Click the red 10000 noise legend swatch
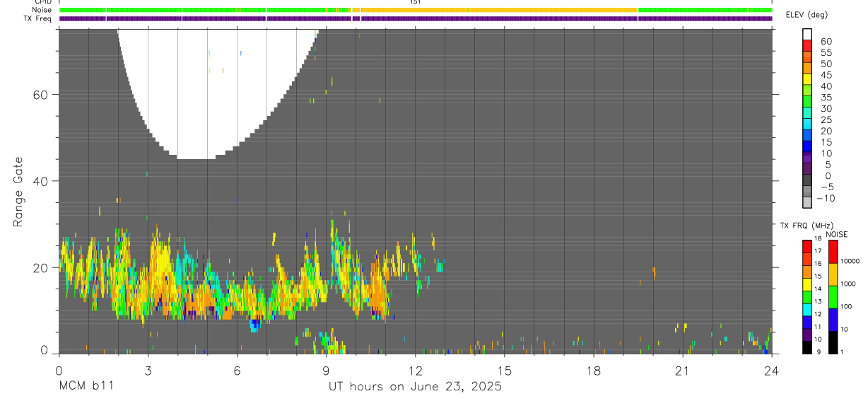This screenshot has height=401, width=868. pyautogui.click(x=832, y=252)
